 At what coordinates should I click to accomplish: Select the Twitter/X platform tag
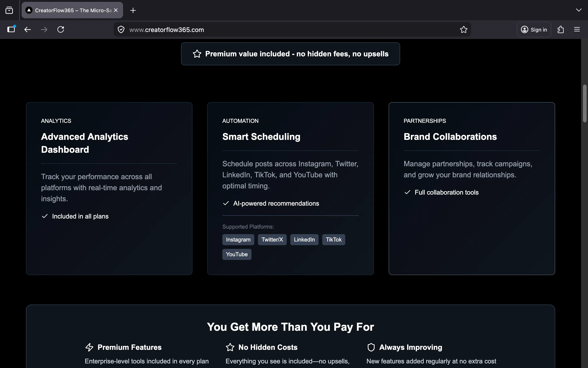click(x=272, y=240)
